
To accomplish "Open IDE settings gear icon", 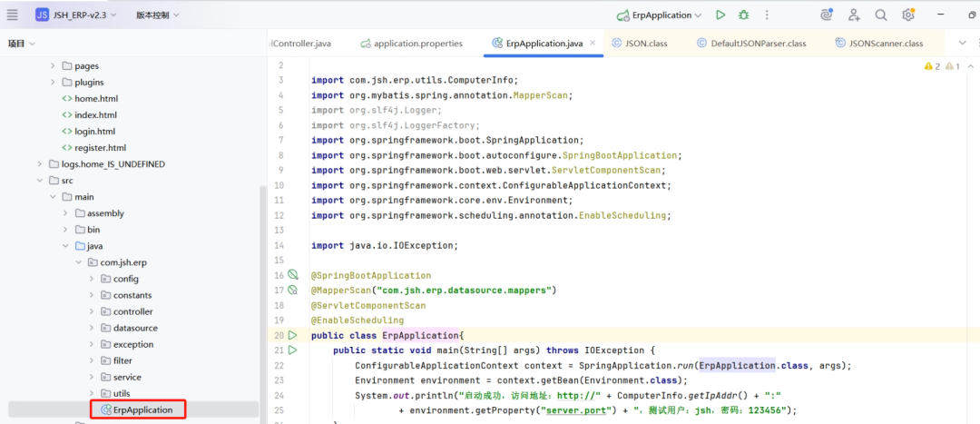I will tap(908, 15).
